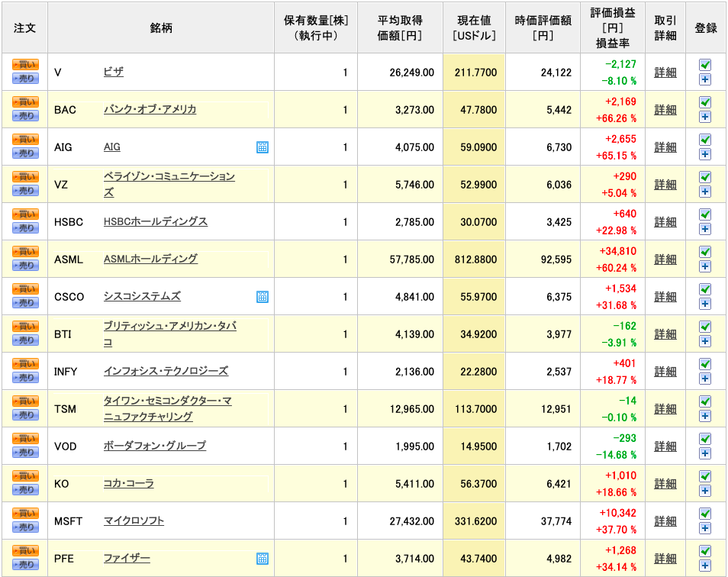Image resolution: width=728 pixels, height=577 pixels.
Task: Click the buy button for V (ビザ)
Action: coord(25,65)
